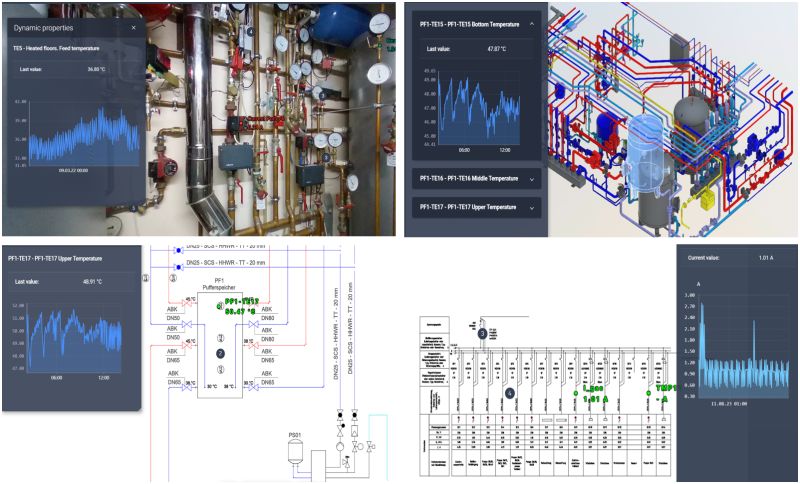Click marker 4 in the electrical schematic
The width and height of the screenshot is (800, 484).
(510, 393)
